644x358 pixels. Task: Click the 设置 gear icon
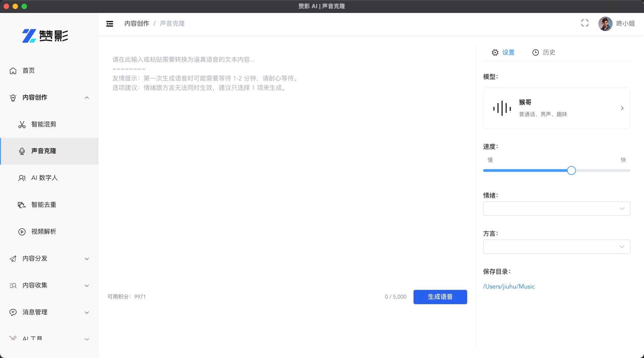pyautogui.click(x=495, y=52)
